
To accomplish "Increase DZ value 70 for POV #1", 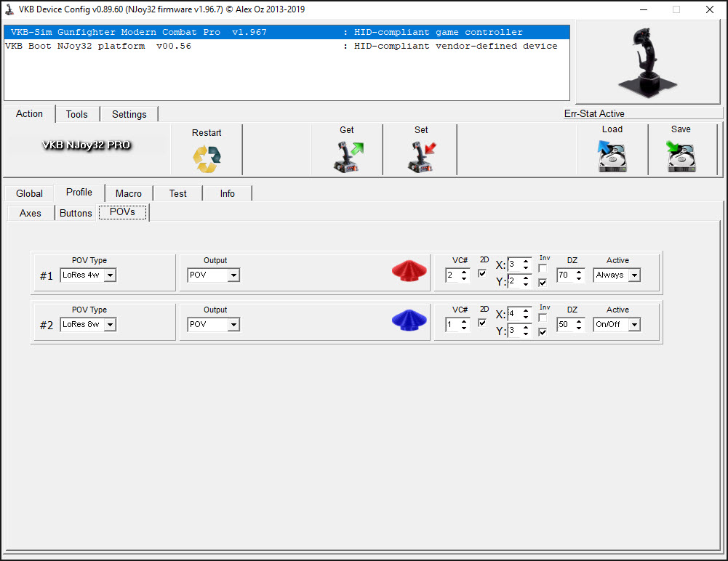I will coord(579,273).
